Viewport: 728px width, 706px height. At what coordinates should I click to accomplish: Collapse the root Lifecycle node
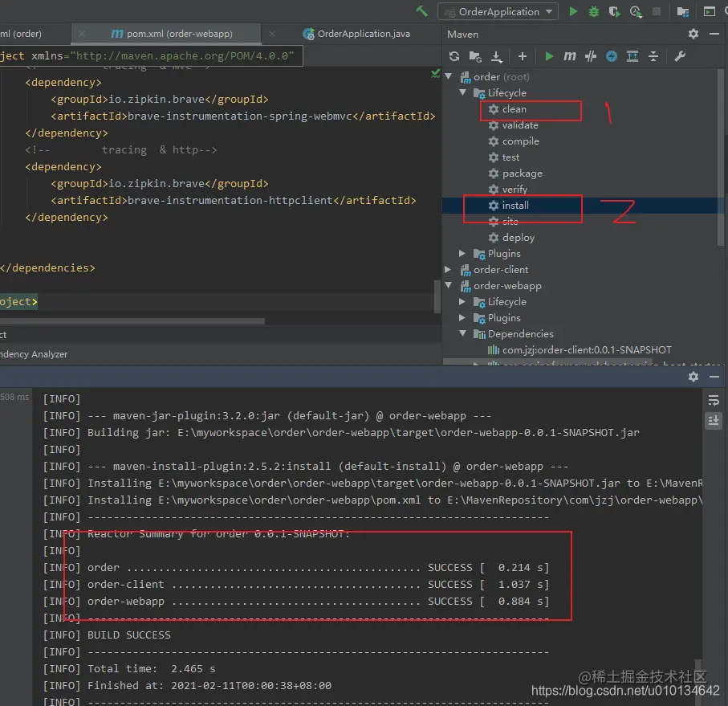point(463,92)
